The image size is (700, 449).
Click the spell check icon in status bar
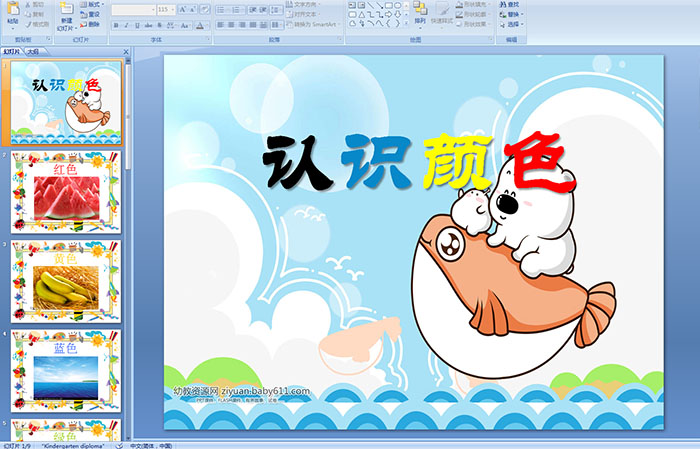click(x=119, y=445)
